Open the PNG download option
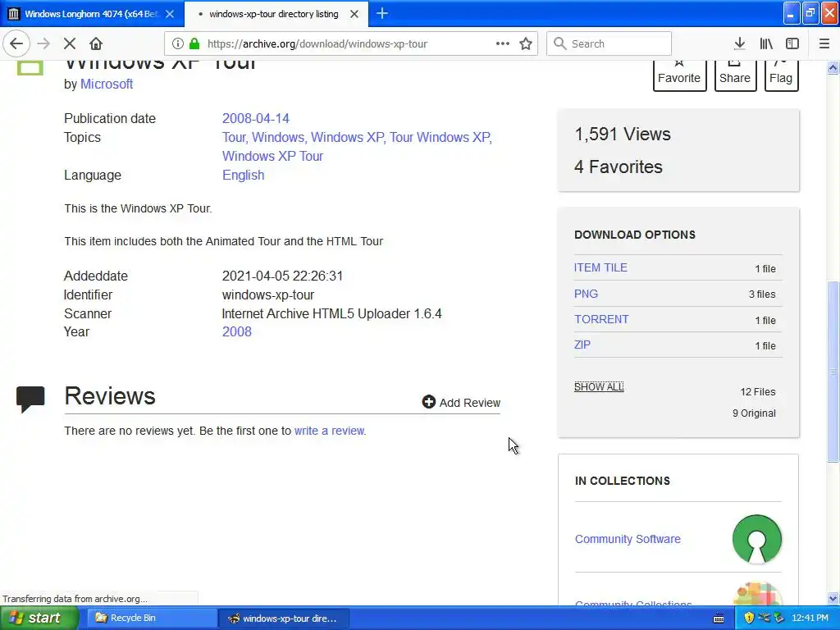Screen dimensions: 840x630 pyautogui.click(x=586, y=294)
